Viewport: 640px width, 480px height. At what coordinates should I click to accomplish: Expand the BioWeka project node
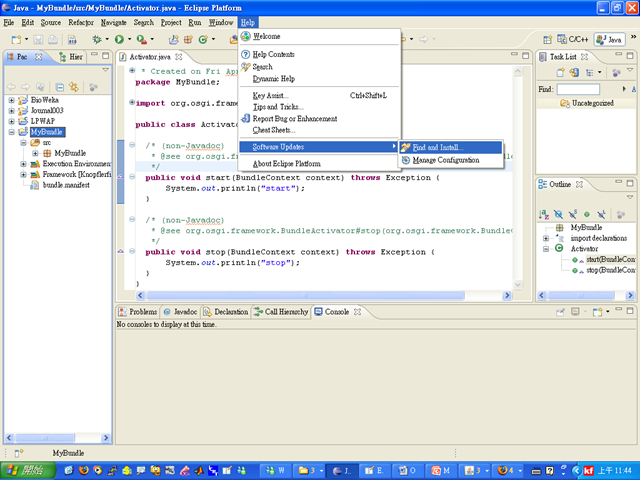(11, 100)
